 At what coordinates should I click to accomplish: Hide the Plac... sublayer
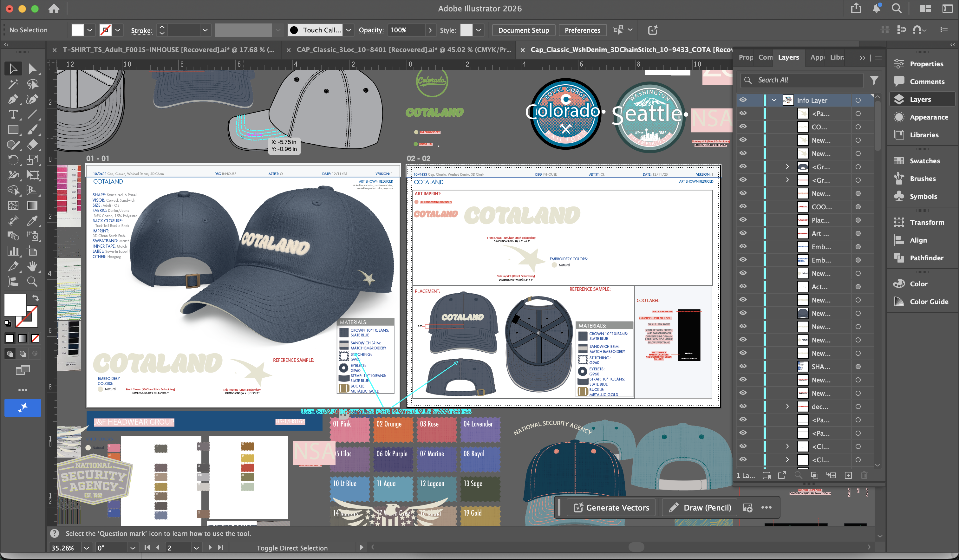pyautogui.click(x=743, y=220)
